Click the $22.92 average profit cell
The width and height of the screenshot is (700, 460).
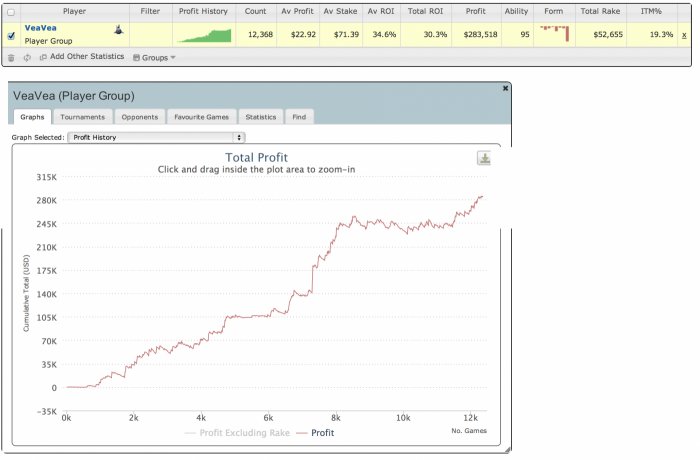click(x=303, y=35)
